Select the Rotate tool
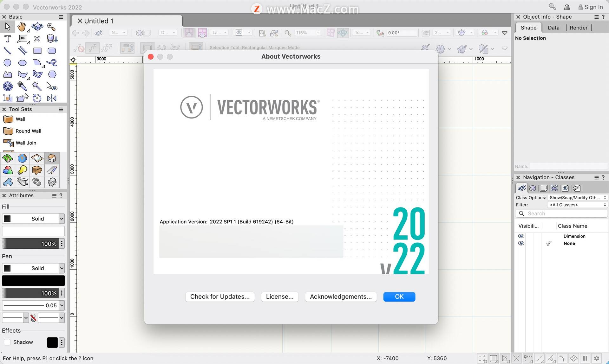Screen dimensions: 609x364 (x=37, y=98)
